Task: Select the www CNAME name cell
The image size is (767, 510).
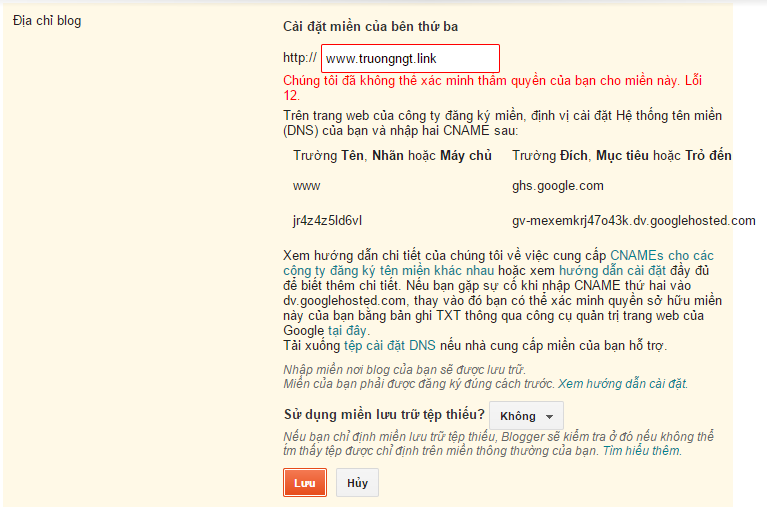Action: [x=307, y=186]
